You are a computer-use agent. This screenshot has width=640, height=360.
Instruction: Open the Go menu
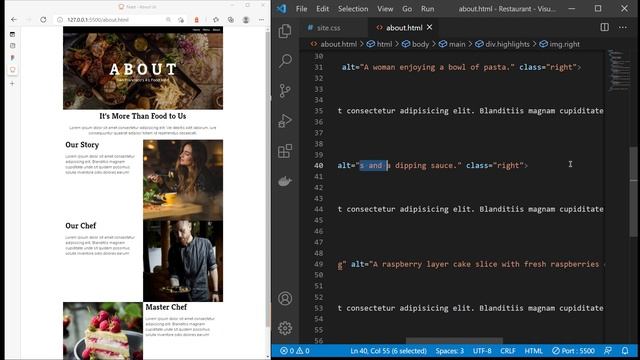[x=407, y=9]
